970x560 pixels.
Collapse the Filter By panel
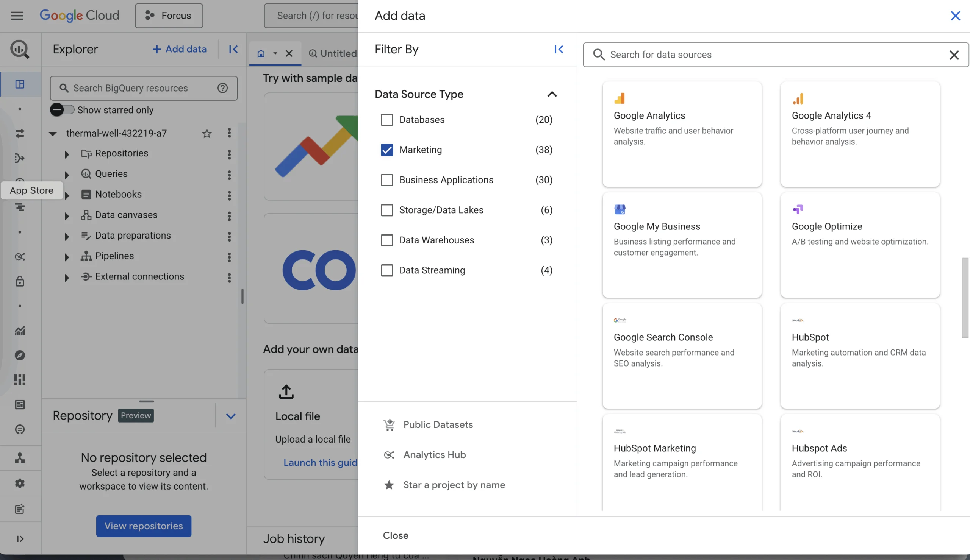pos(558,49)
